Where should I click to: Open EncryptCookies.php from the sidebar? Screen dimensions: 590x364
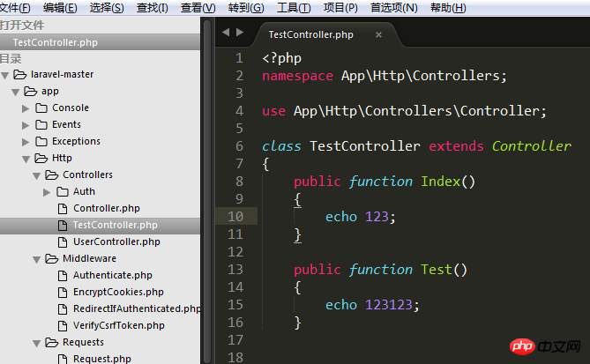coord(118,293)
